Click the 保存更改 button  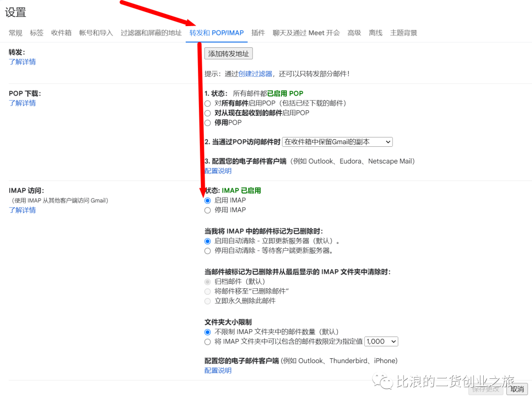click(485, 389)
